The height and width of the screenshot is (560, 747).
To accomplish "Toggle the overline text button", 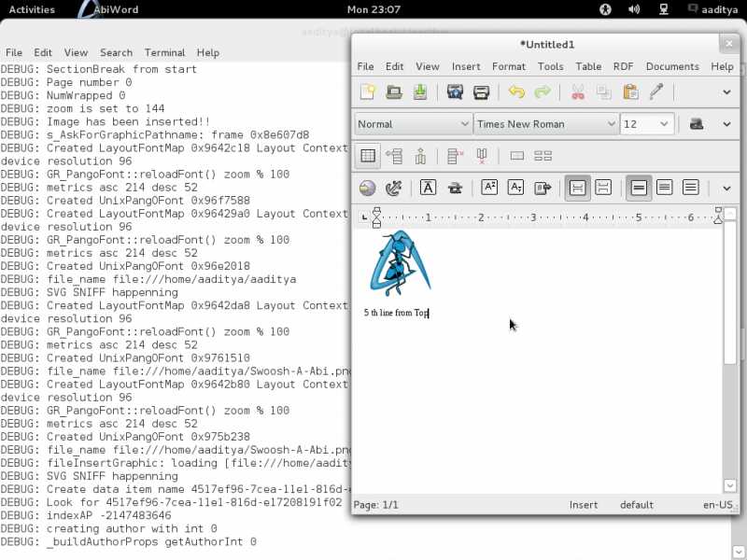I will pyautogui.click(x=428, y=188).
